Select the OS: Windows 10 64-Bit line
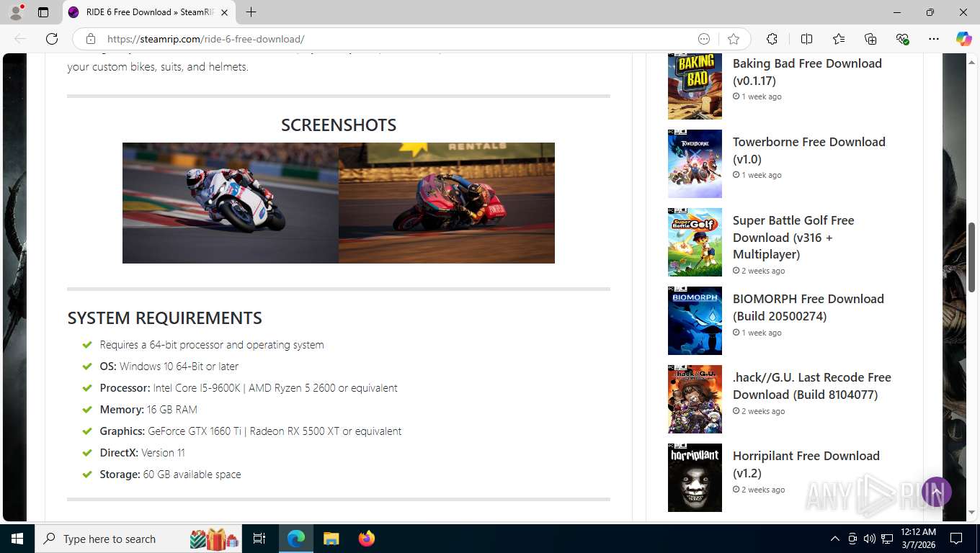 point(169,366)
